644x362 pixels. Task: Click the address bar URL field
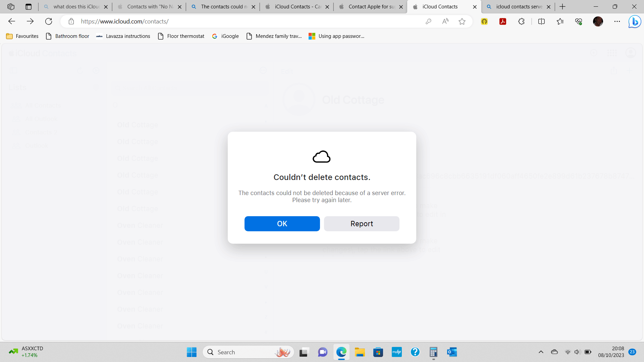pyautogui.click(x=235, y=21)
